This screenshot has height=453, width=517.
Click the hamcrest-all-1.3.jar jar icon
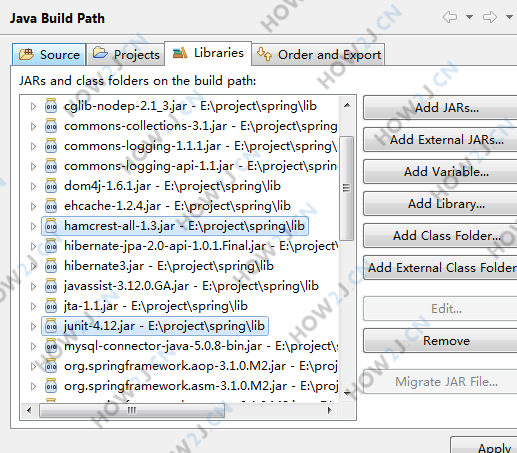pos(51,226)
